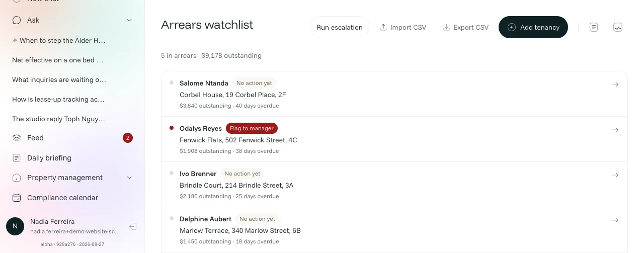Click the address 'Marlow Terrace, 340 Marlow Street, 6B'
The width and height of the screenshot is (644, 253).
tap(240, 230)
